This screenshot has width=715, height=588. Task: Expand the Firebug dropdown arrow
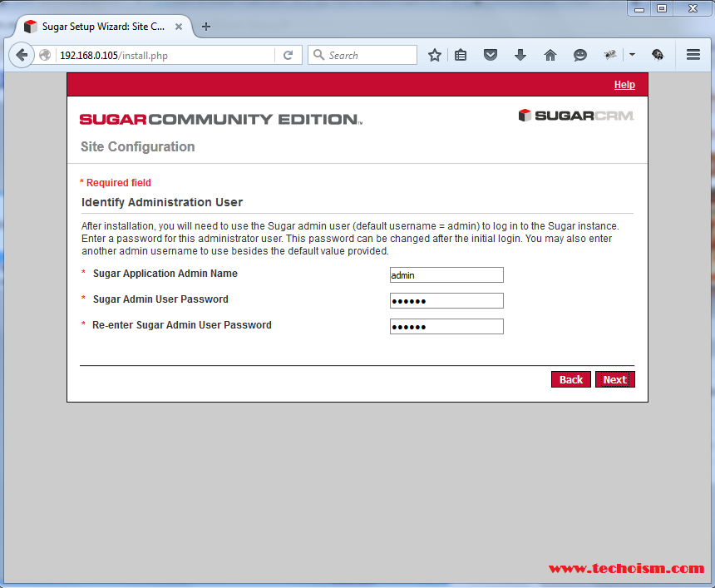[x=632, y=55]
